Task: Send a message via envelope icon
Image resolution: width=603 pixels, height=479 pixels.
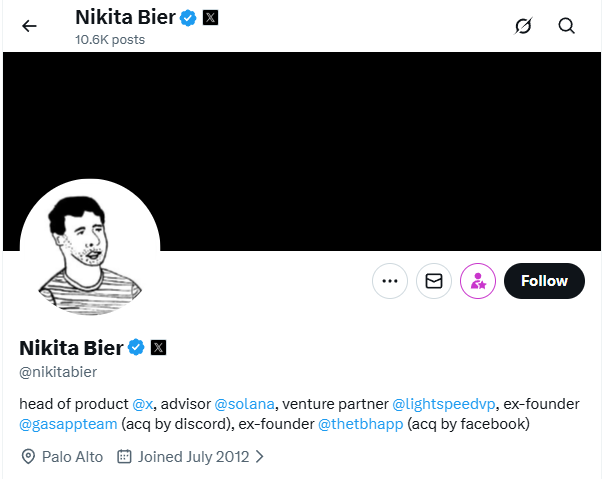Action: pos(434,282)
